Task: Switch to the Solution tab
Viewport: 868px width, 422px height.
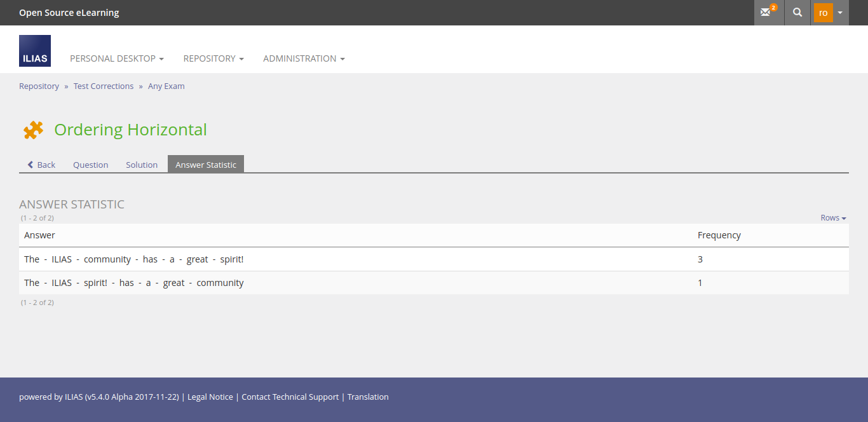Action: [142, 165]
